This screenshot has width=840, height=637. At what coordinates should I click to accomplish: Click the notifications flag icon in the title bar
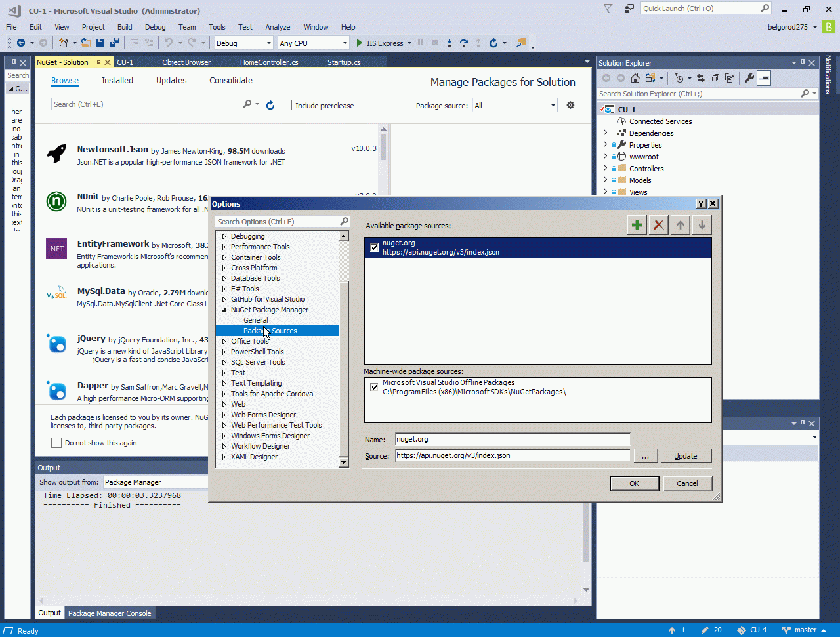tap(608, 9)
